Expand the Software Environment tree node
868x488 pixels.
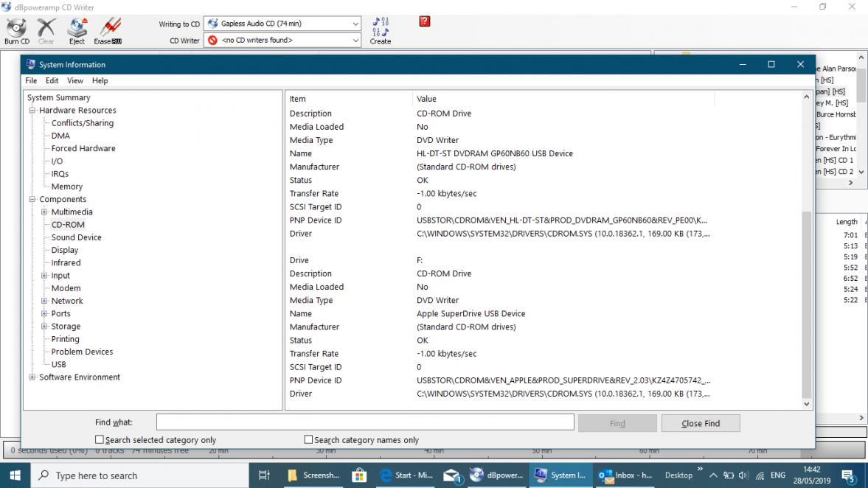[x=32, y=377]
